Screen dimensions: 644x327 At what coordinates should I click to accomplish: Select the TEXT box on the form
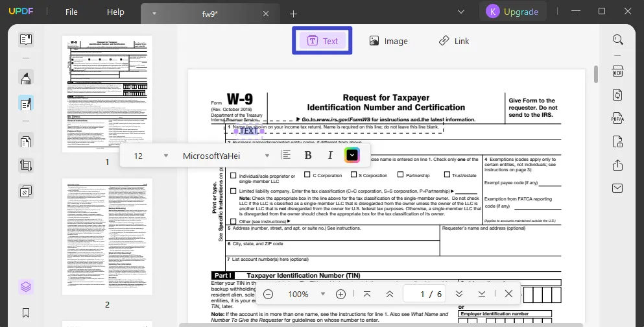click(x=249, y=131)
